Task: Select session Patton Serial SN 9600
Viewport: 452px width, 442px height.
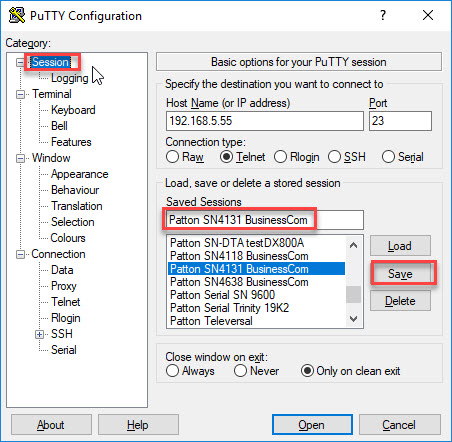Action: (256, 295)
